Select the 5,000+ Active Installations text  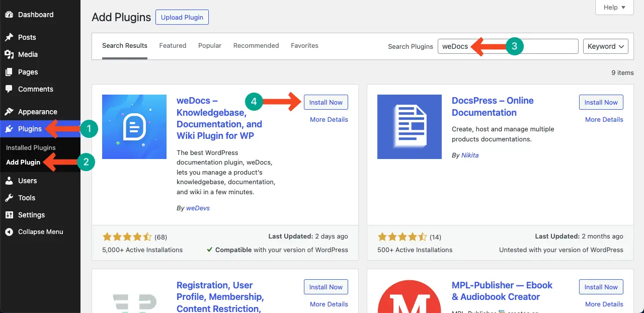point(142,250)
